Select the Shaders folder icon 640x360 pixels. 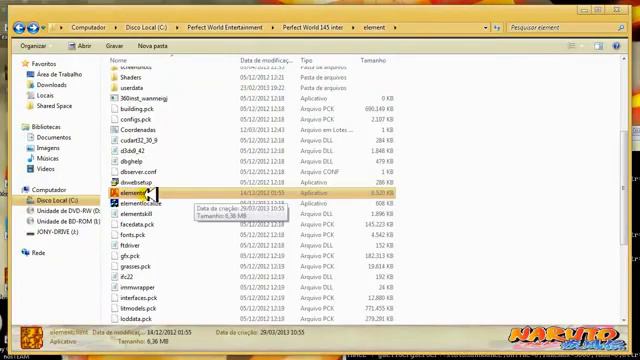coord(114,78)
